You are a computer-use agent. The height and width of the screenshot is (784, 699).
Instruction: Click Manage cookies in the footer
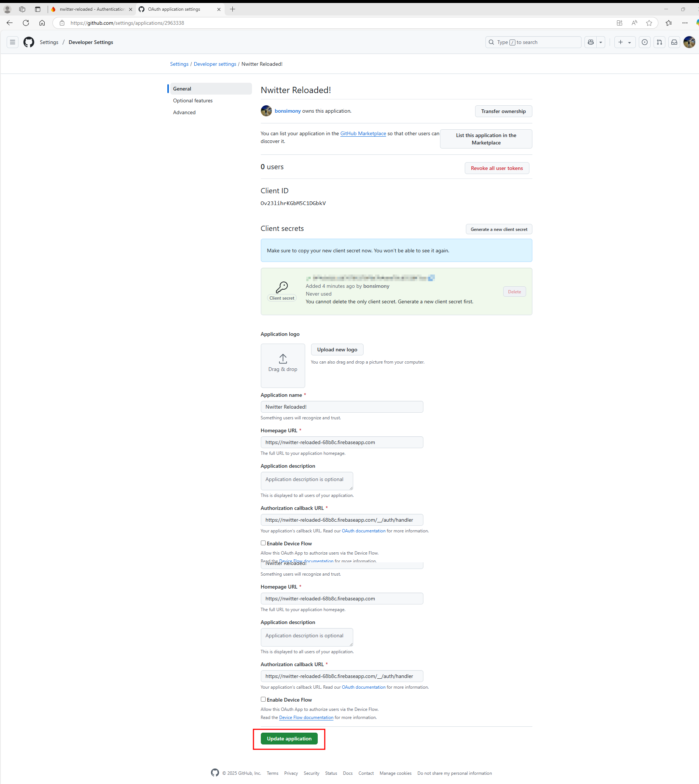(x=396, y=773)
